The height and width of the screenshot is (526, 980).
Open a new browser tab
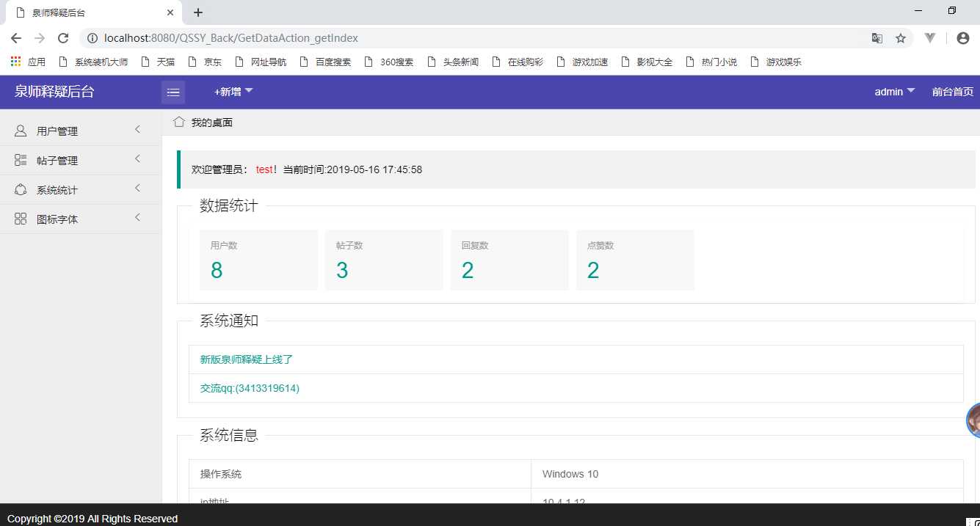(x=198, y=12)
